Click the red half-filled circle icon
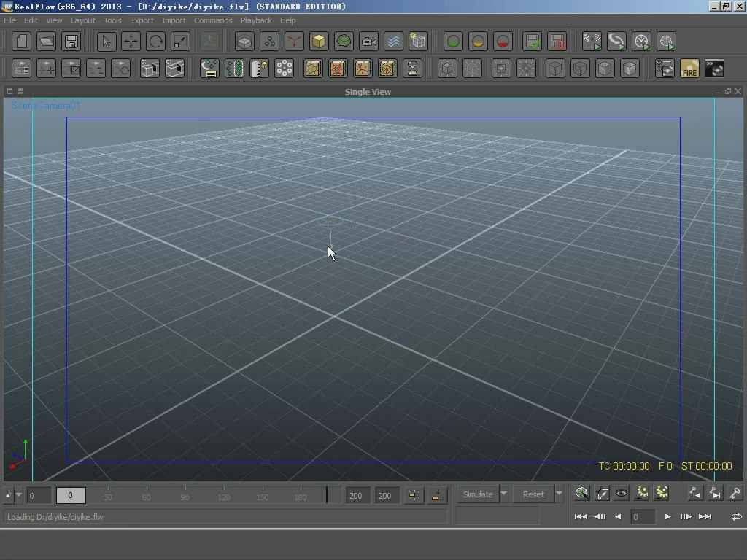This screenshot has height=560, width=747. [x=503, y=42]
